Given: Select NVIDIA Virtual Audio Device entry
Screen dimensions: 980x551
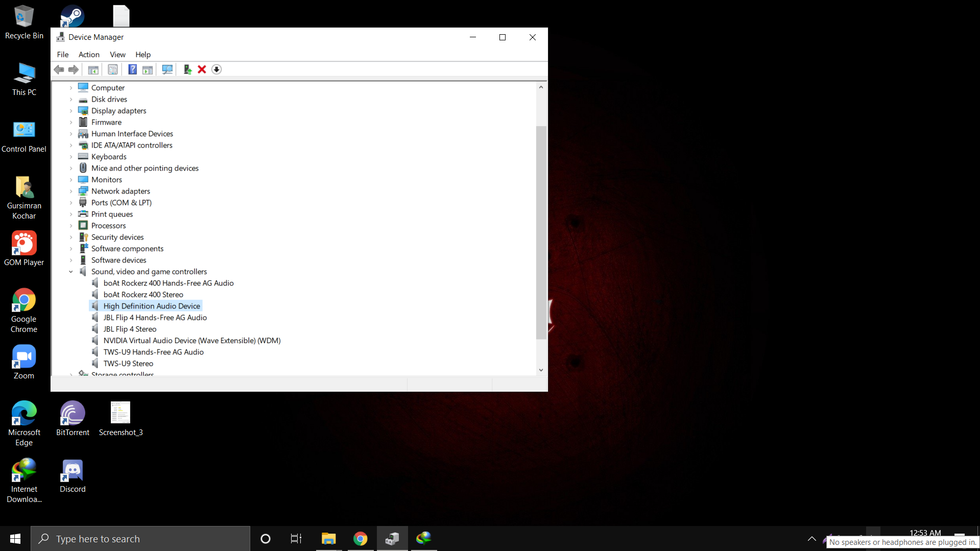Looking at the screenshot, I should point(192,341).
